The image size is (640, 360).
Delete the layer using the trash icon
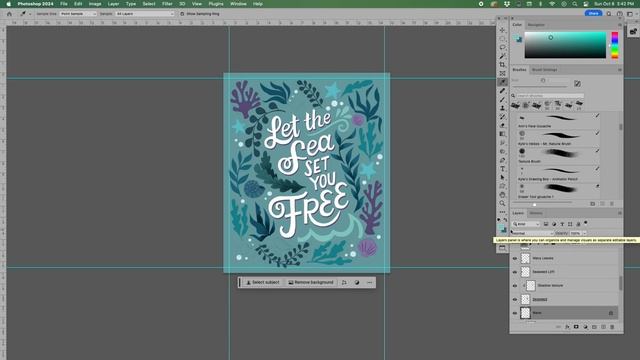click(612, 327)
